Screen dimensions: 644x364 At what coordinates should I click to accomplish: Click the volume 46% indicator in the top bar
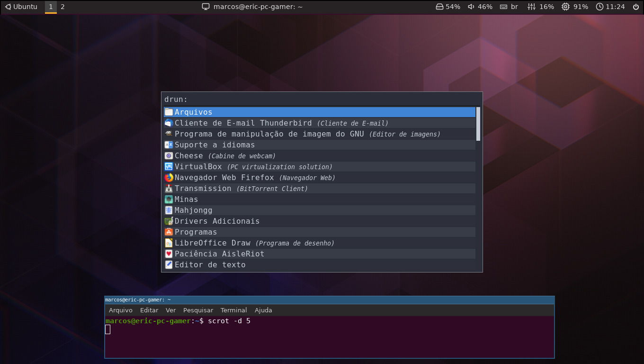(x=480, y=7)
